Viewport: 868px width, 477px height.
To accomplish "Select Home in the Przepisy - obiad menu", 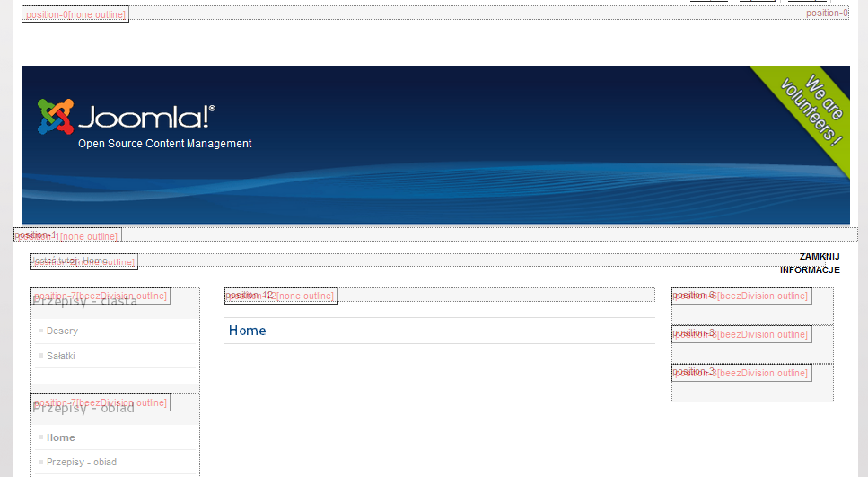I will click(60, 437).
